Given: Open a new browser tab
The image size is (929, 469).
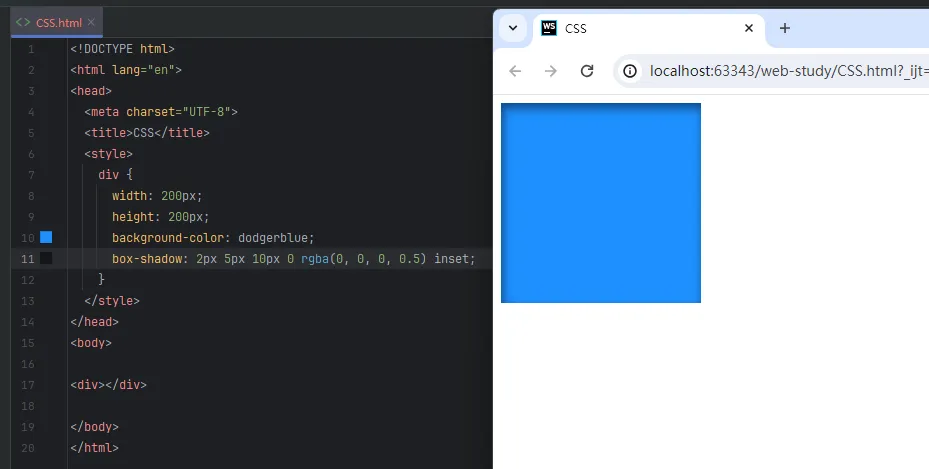Looking at the screenshot, I should click(785, 28).
